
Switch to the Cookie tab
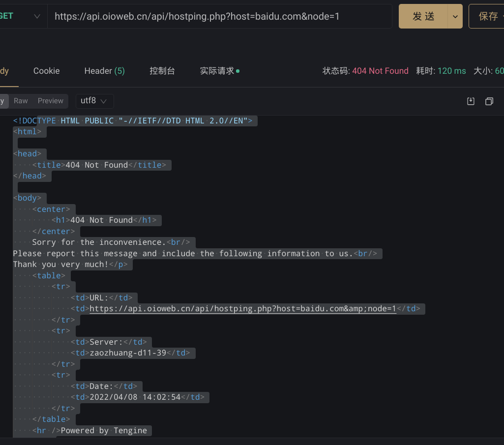tap(46, 71)
